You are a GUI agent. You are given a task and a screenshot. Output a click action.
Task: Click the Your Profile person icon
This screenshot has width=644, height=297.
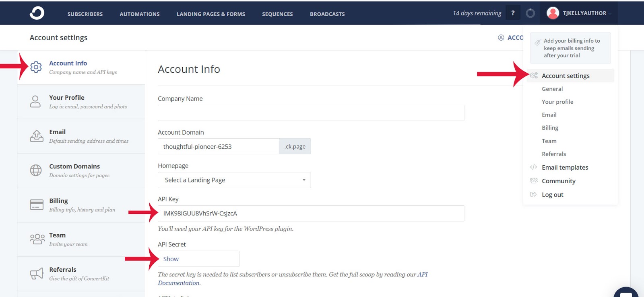[35, 101]
